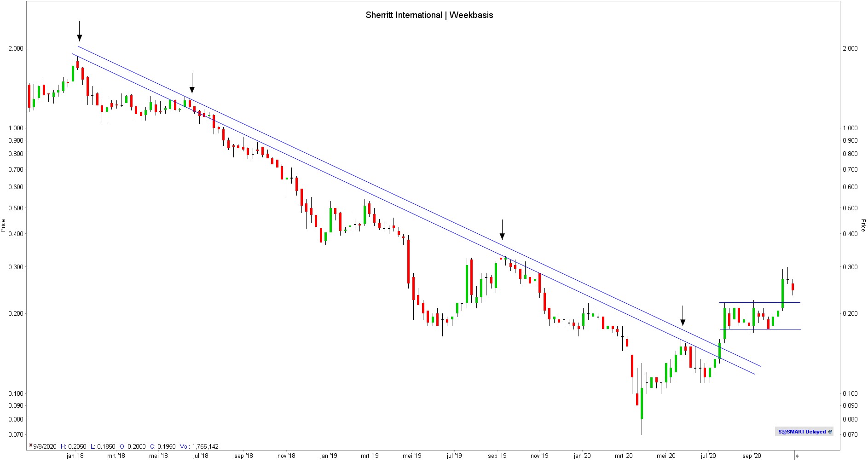Click the mrt '19 time axis label
This screenshot has width=868, height=462.
coord(370,456)
